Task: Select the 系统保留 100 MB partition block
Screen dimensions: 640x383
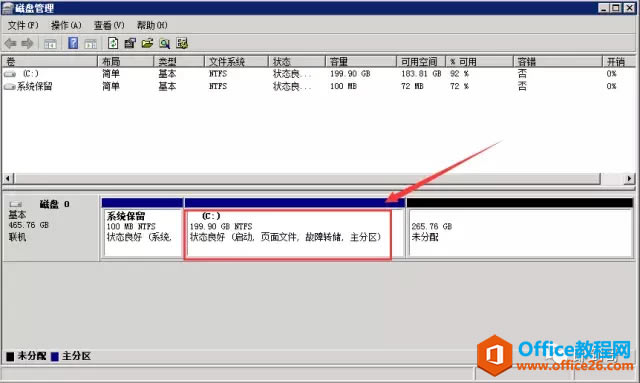Action: point(142,228)
